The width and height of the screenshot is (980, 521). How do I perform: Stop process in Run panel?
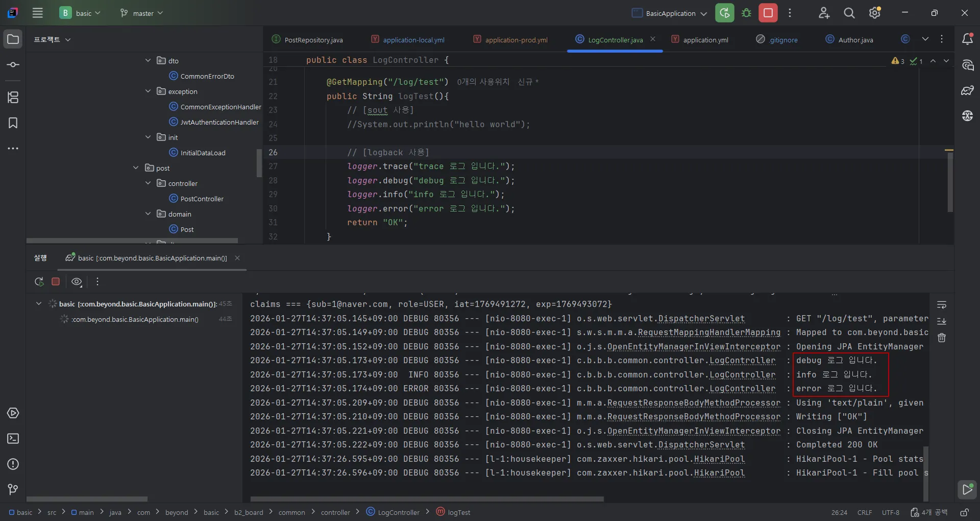click(56, 281)
